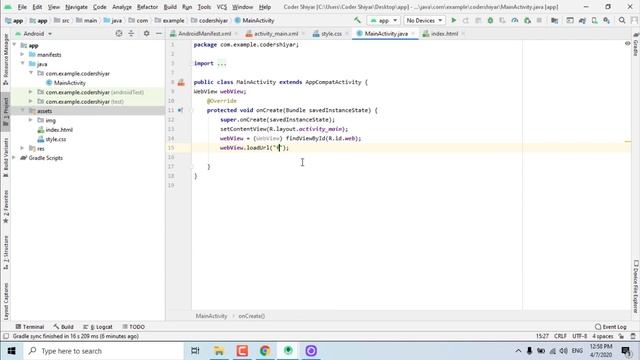Click the scroll-from-source target icon in Project panel

click(x=119, y=33)
